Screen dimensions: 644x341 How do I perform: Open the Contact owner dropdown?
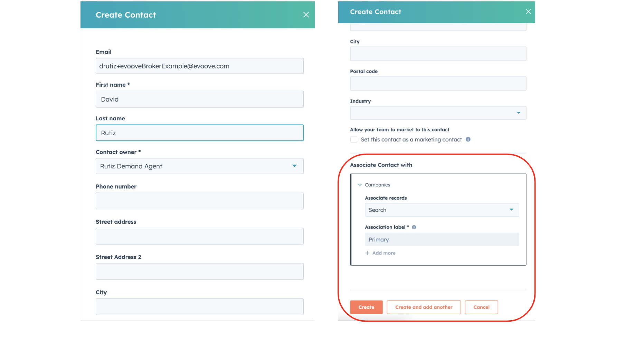pos(200,166)
